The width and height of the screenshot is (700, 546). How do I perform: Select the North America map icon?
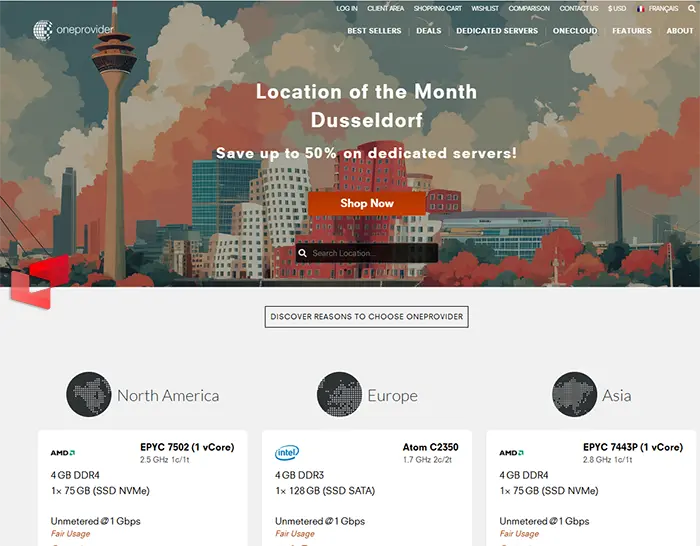click(89, 395)
